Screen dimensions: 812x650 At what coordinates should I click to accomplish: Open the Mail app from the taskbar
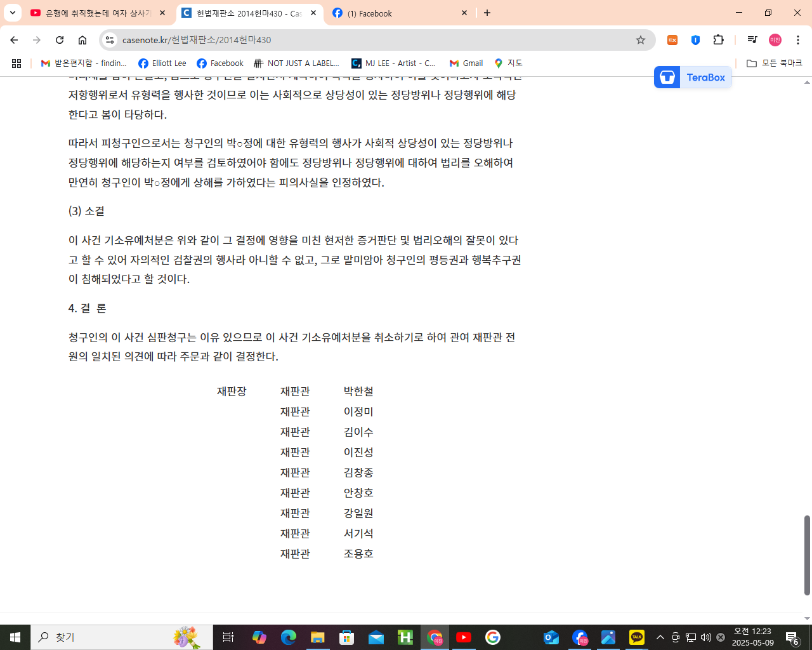click(376, 637)
